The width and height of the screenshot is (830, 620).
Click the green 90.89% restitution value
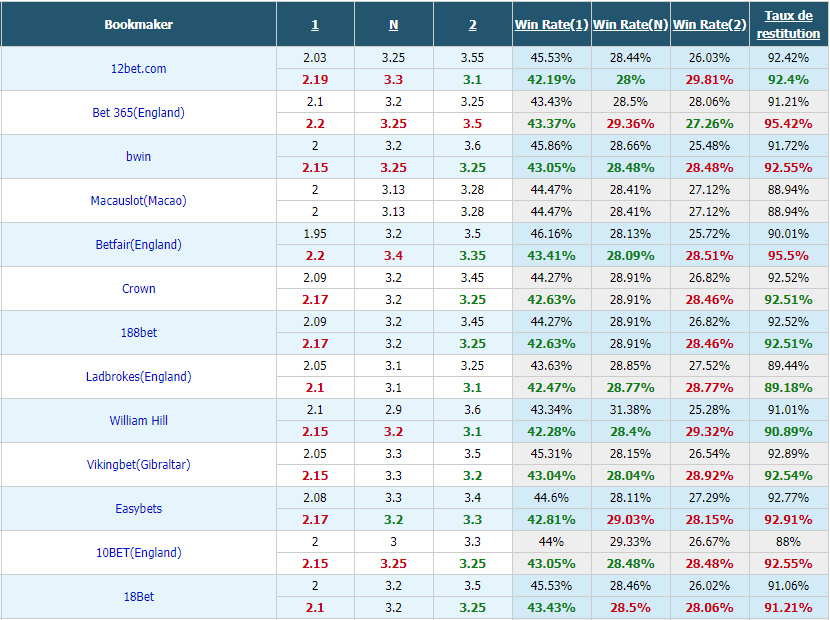coord(788,432)
